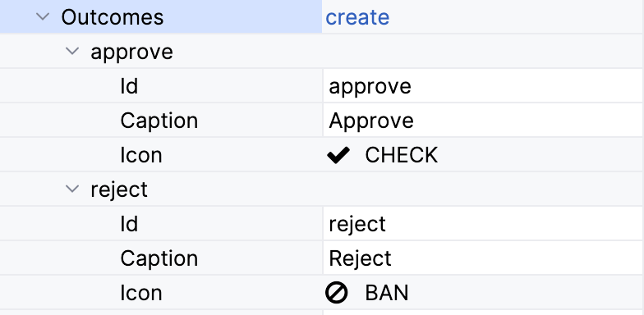Viewport: 644px width, 315px height.
Task: Open the CHECK icon value text
Action: coord(401,156)
